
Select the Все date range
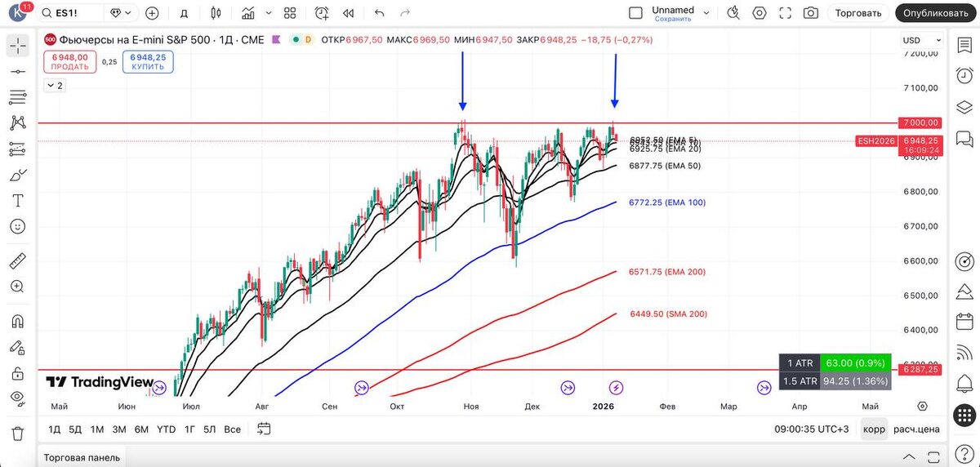tap(232, 429)
